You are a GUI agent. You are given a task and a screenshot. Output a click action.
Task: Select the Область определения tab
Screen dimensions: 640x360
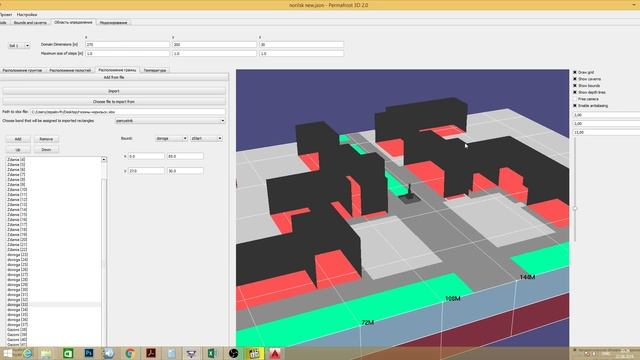point(73,22)
